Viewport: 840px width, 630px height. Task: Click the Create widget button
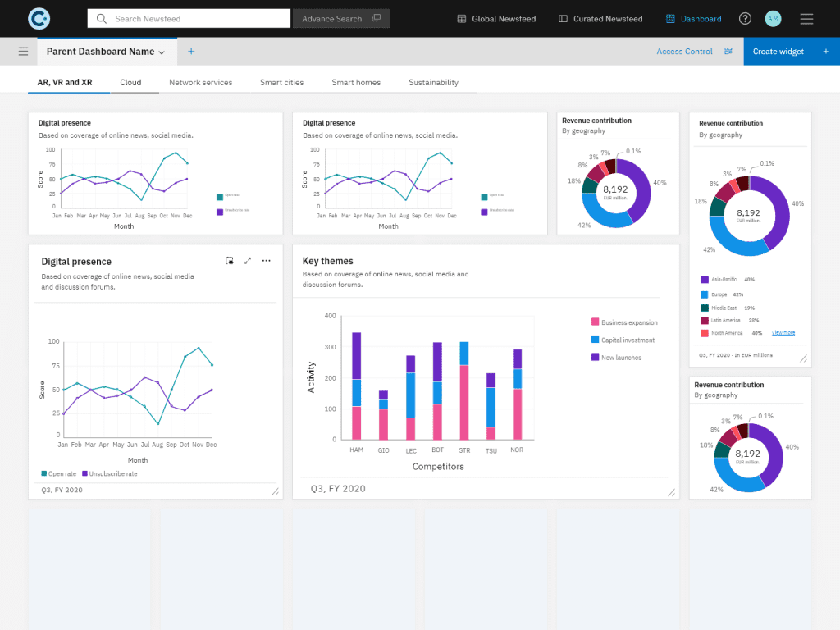pos(778,50)
